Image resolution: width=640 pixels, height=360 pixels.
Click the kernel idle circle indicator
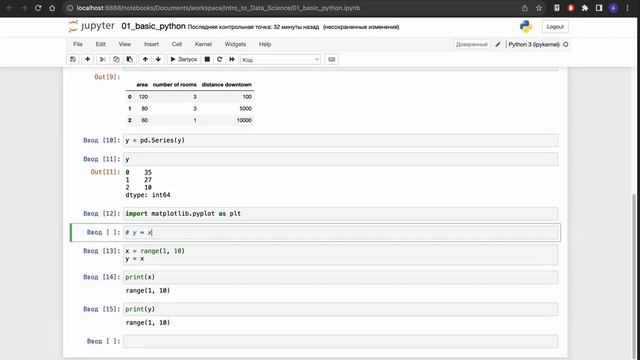coord(566,44)
